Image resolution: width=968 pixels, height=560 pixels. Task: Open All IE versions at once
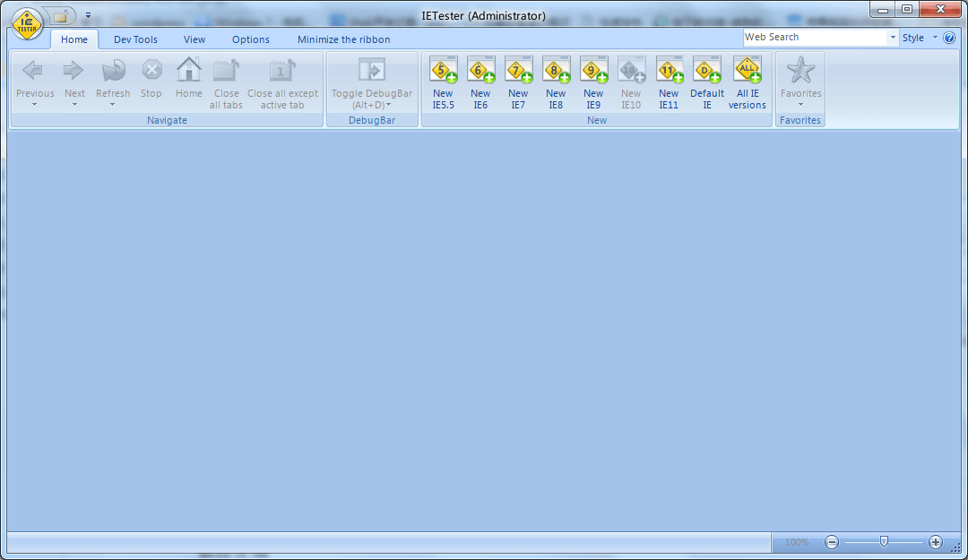(747, 82)
